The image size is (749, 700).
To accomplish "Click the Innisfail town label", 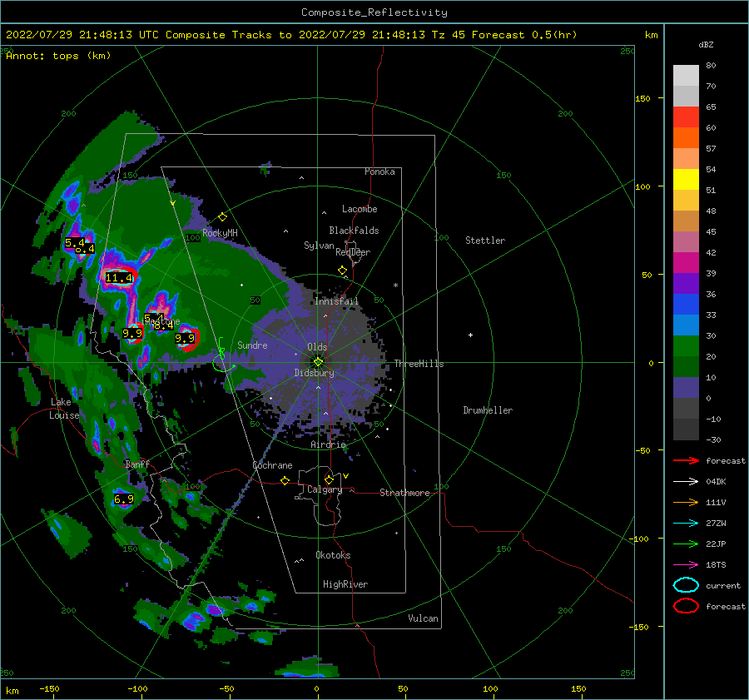I will (x=336, y=301).
